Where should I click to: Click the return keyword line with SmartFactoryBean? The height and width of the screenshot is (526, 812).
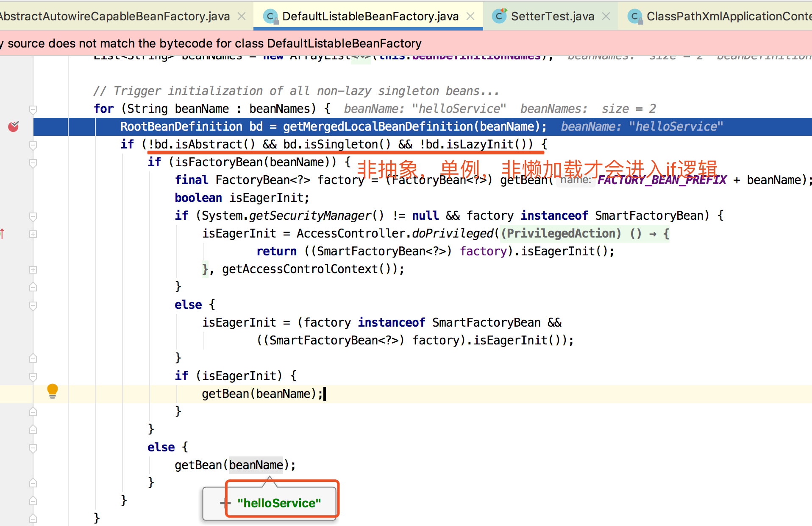436,252
